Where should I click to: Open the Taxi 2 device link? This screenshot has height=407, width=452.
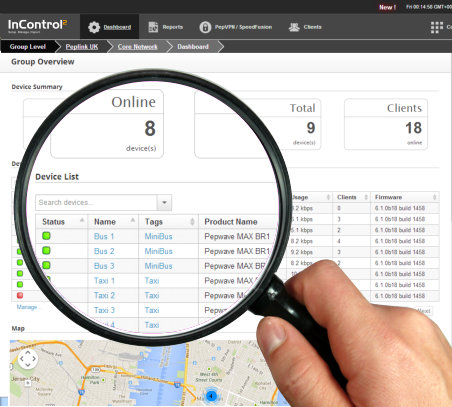[104, 295]
